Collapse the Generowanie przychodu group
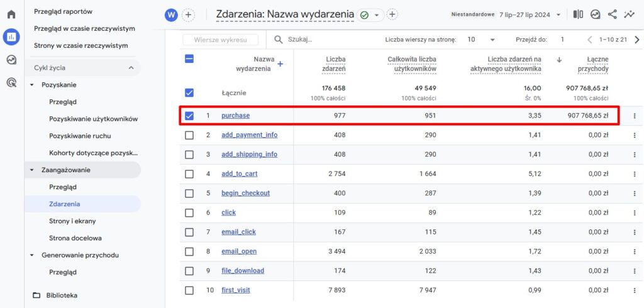This screenshot has height=308, width=644. 32,255
